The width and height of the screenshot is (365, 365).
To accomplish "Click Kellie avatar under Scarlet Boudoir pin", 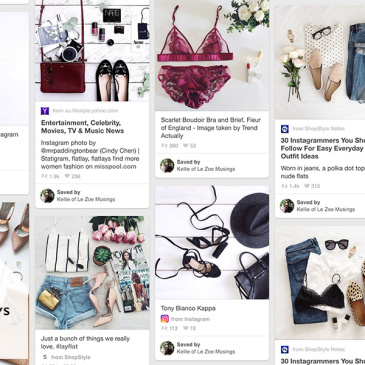I will 167,165.
